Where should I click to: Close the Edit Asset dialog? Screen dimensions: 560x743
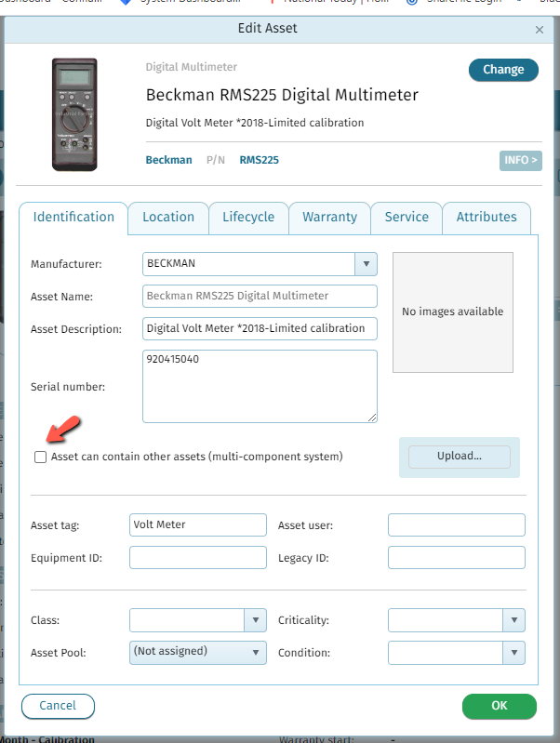[540, 30]
